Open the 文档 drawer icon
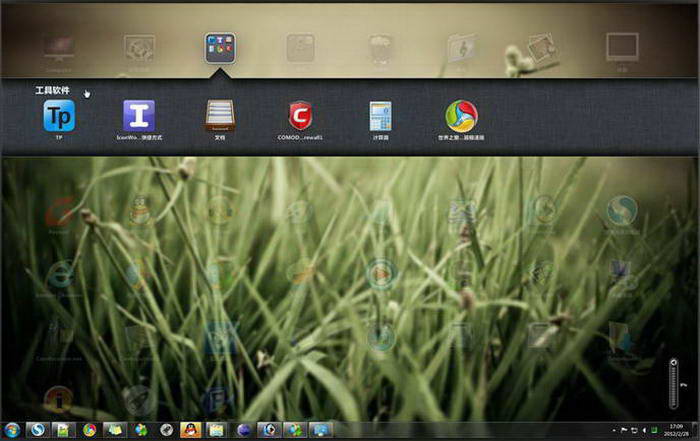700x441 pixels. [220, 116]
